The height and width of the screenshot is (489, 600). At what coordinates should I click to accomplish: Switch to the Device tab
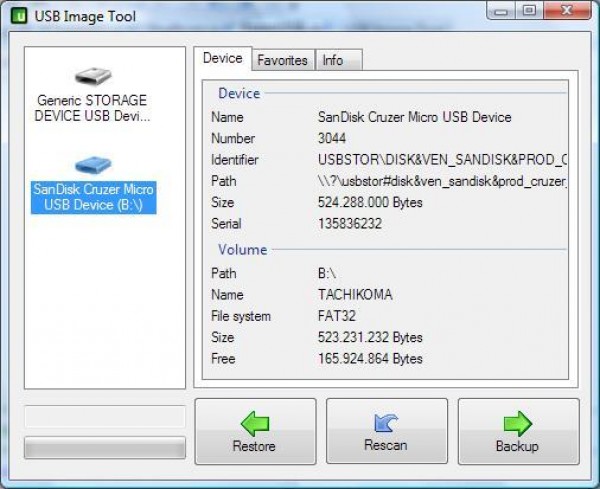point(223,59)
